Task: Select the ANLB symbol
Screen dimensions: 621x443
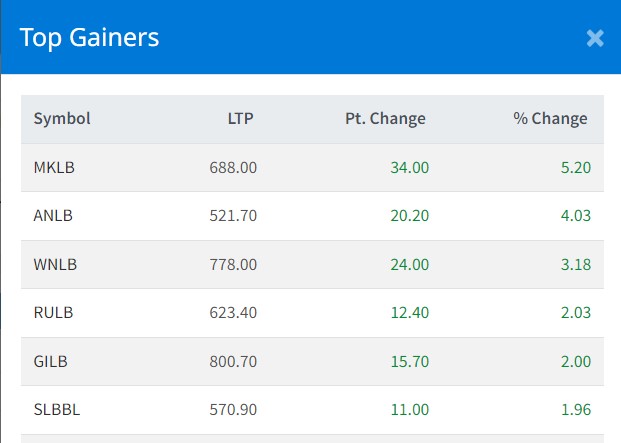Action: [53, 216]
